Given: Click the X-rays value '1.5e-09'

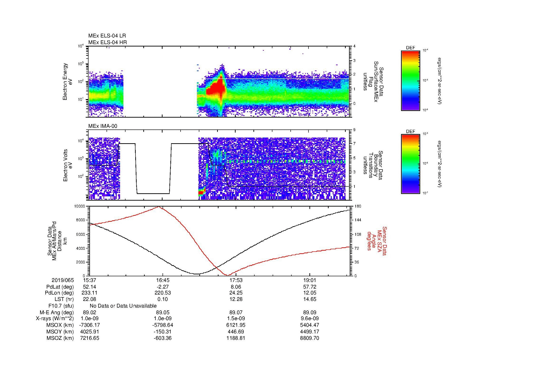Looking at the screenshot, I should (x=236, y=319).
